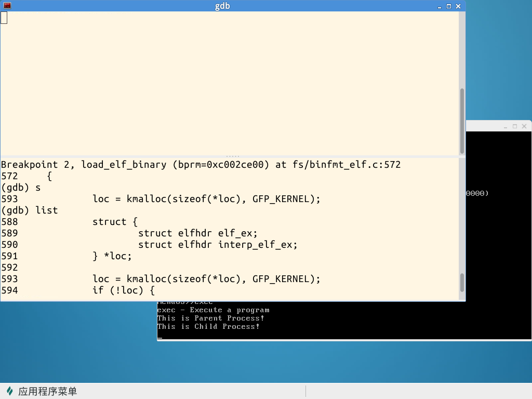Click the text cursor in gdb's upper pane
This screenshot has width=532, height=399.
(x=4, y=18)
